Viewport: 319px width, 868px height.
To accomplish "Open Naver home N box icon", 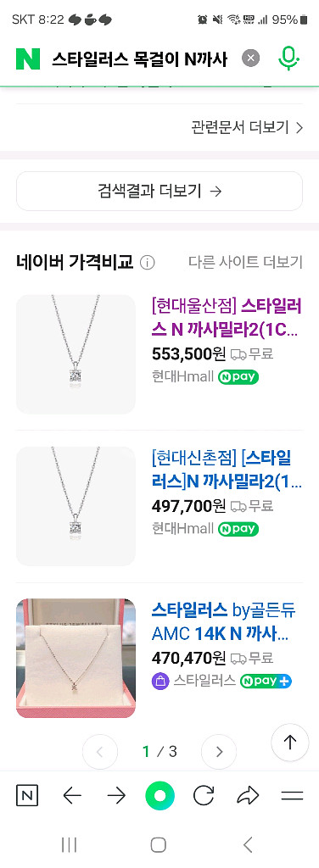I will [27, 796].
